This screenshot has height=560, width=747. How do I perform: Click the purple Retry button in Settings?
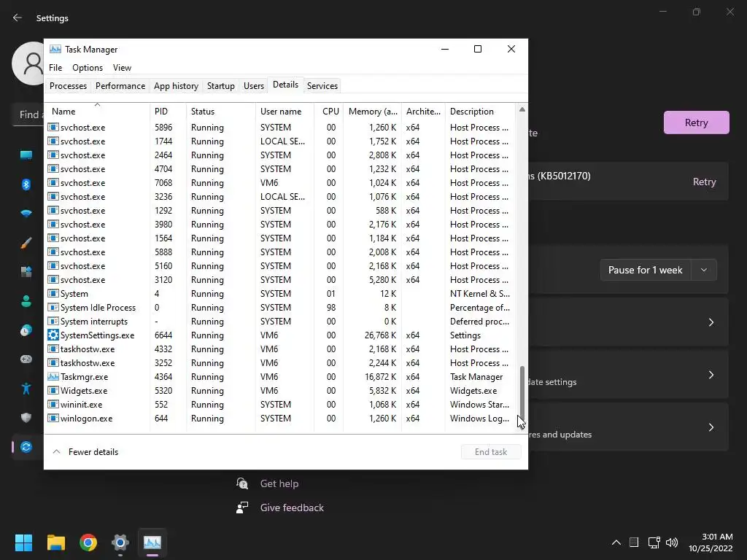click(x=696, y=122)
